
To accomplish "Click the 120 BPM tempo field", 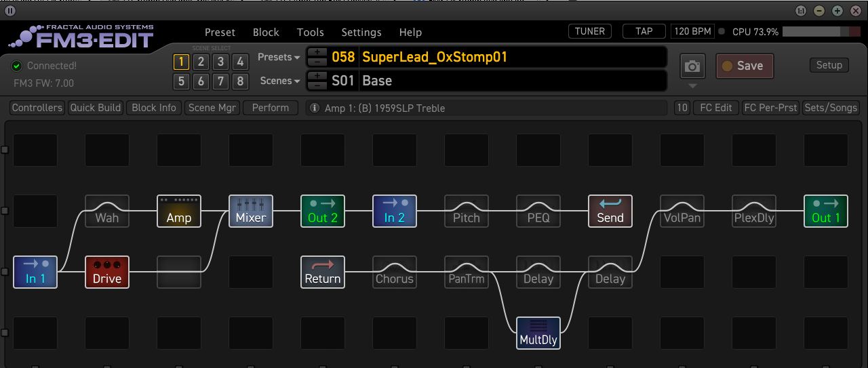I will (x=692, y=31).
